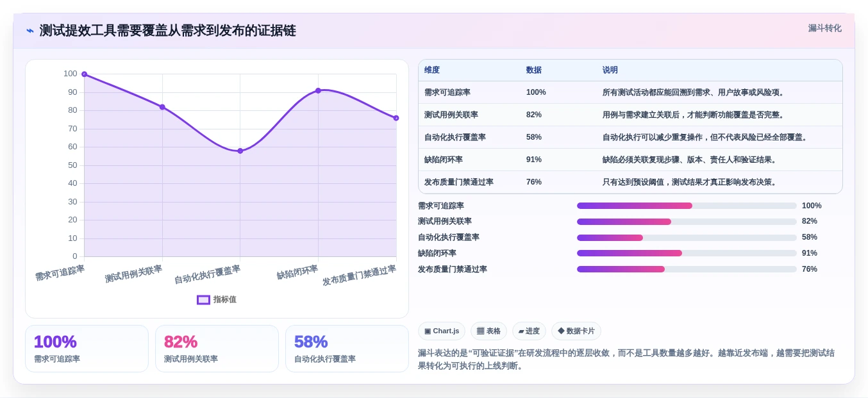This screenshot has width=868, height=398.
Task: Click the 自动化执行覆盖率 data point on the chart
Action: pyautogui.click(x=240, y=151)
